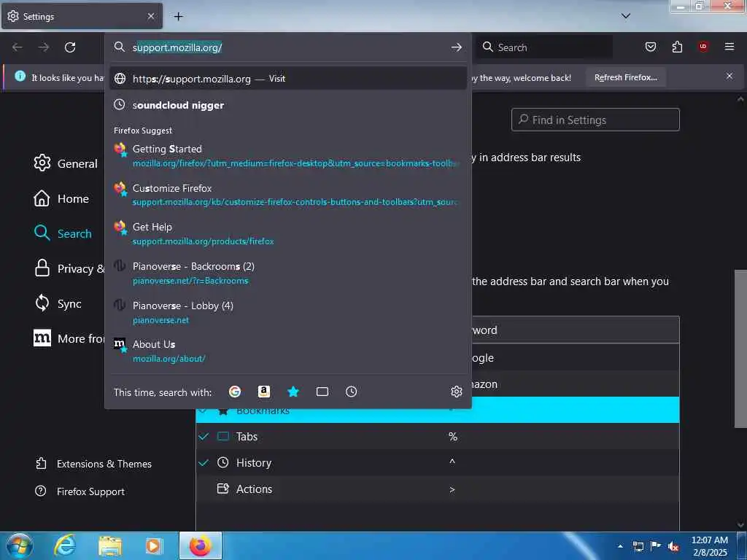747x560 pixels.
Task: Open Windows Explorer folder in taskbar
Action: tap(110, 545)
